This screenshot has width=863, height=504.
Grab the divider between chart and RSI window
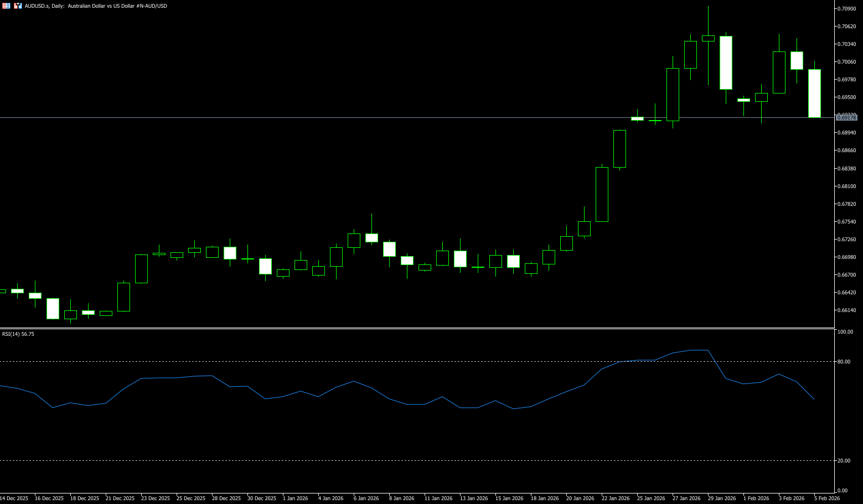point(415,329)
